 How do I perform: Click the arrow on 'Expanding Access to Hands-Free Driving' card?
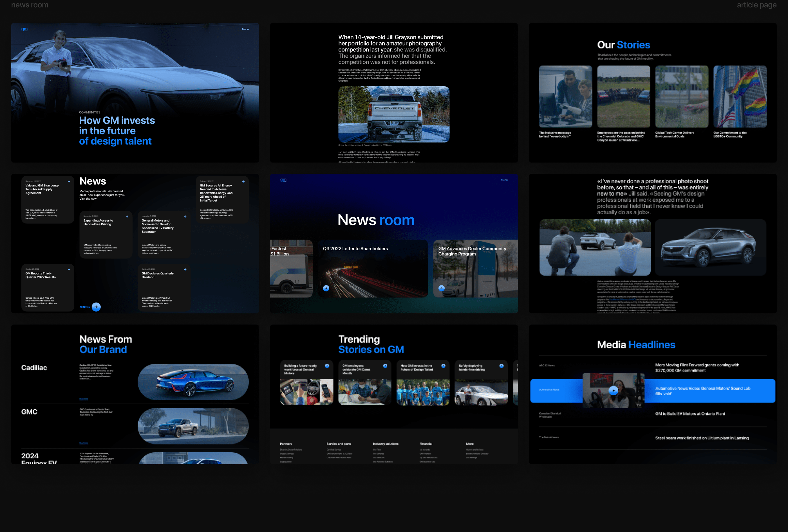tap(127, 216)
